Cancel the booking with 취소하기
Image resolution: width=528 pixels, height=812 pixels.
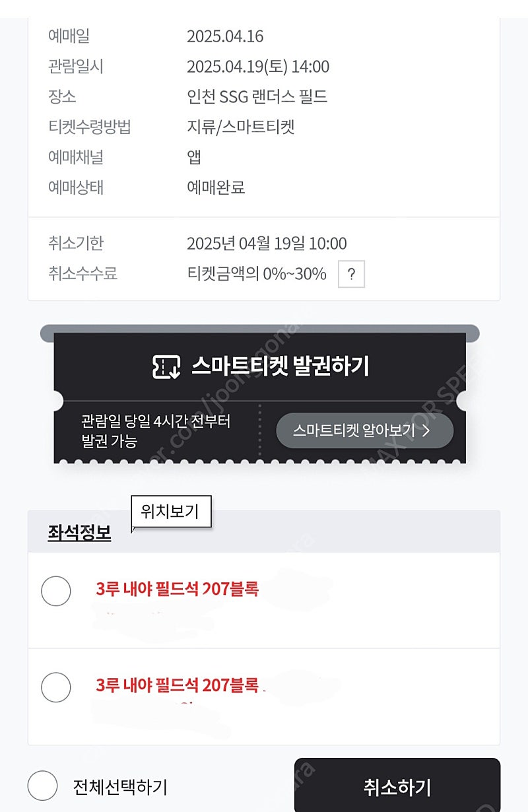click(x=397, y=785)
